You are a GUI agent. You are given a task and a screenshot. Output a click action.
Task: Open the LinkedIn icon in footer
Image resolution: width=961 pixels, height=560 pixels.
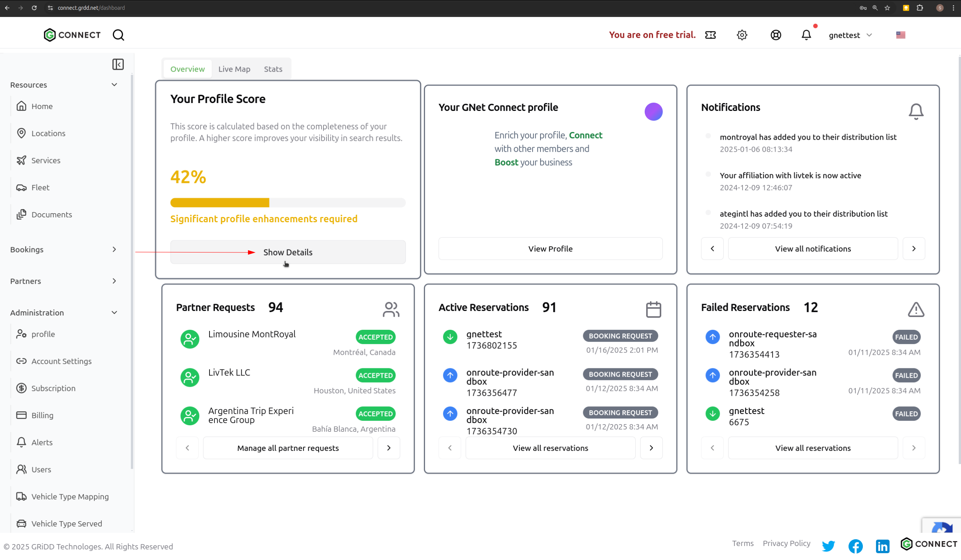pos(882,546)
